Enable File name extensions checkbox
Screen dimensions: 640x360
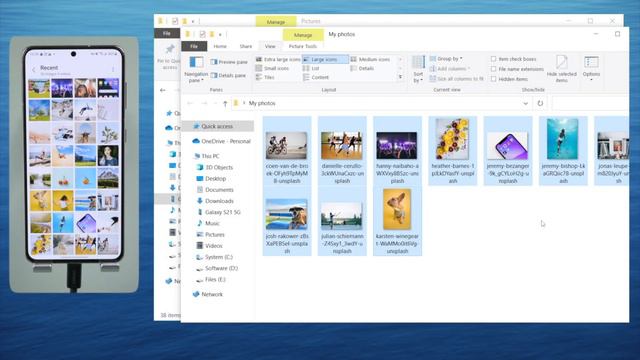click(x=493, y=69)
